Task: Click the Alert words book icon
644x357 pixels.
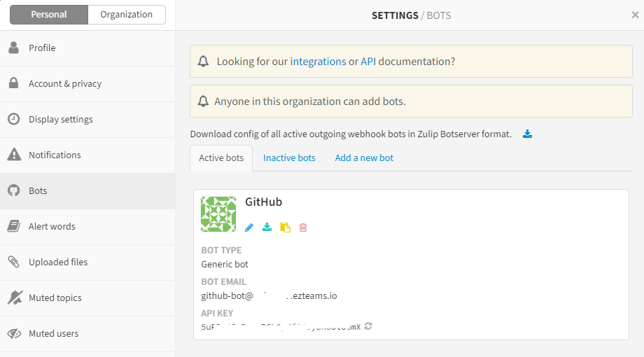Action: click(x=13, y=226)
